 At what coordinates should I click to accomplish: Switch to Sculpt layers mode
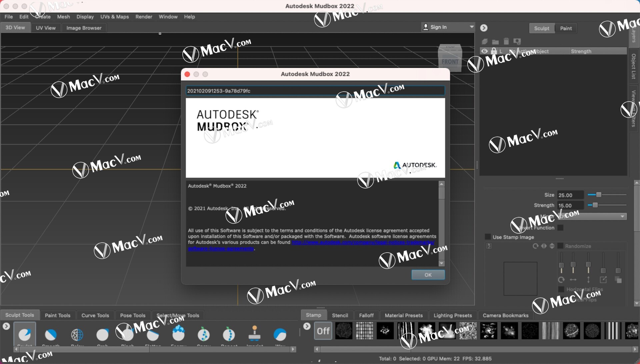coord(542,28)
